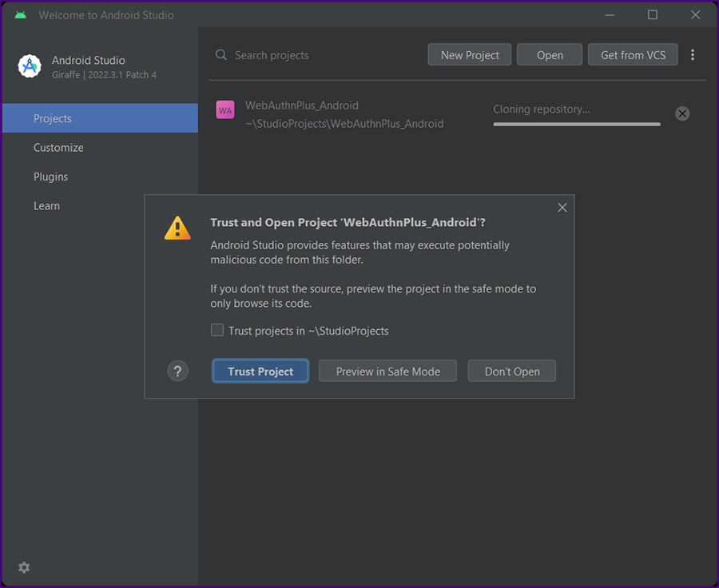Screen dimensions: 719x588
Task: Click the Android Studio compass logo
Action: pyautogui.click(x=30, y=66)
